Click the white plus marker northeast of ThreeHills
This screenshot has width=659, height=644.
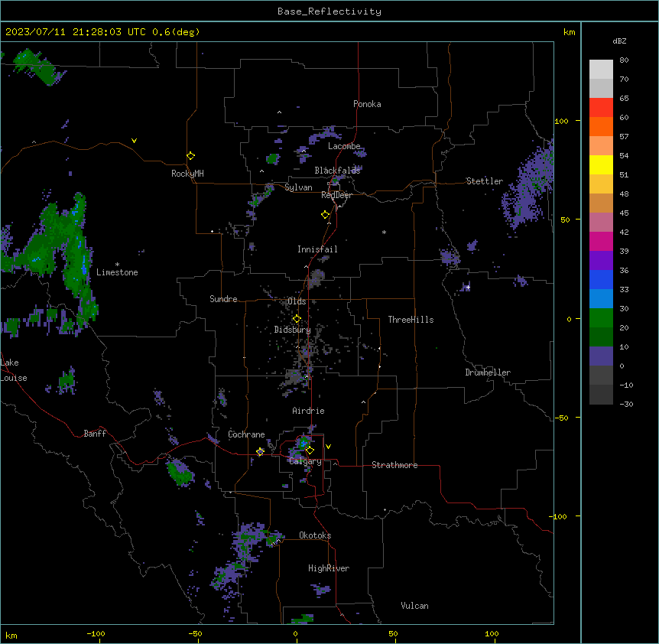(468, 287)
